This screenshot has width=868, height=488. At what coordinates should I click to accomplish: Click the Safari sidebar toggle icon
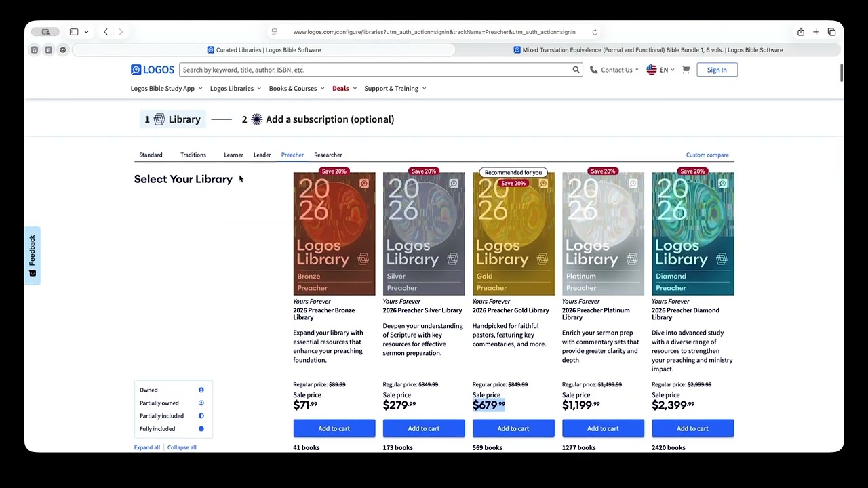pos(74,32)
